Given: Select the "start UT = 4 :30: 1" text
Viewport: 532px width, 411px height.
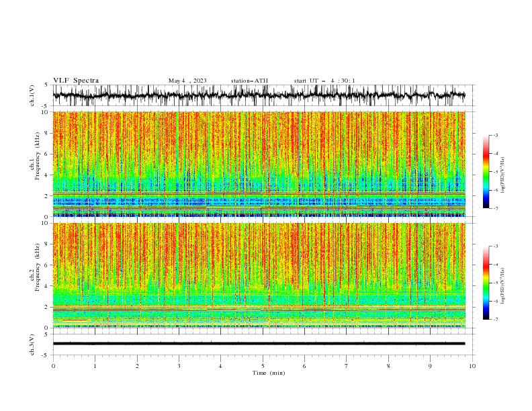Looking at the screenshot, I should (324, 81).
